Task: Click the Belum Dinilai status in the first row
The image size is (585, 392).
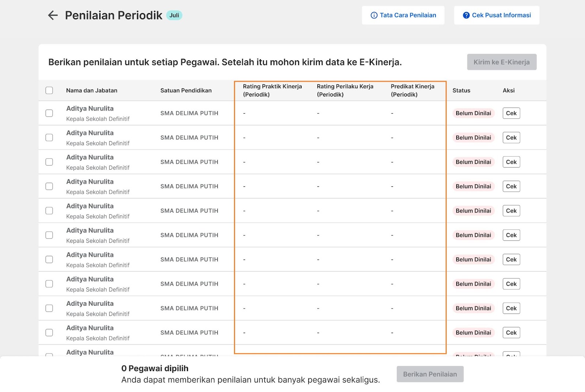Action: pyautogui.click(x=473, y=113)
